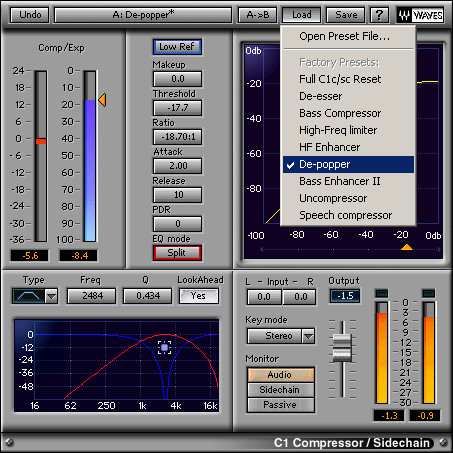Click the right output clip indicator
This screenshot has width=453, height=453.
coord(429,293)
